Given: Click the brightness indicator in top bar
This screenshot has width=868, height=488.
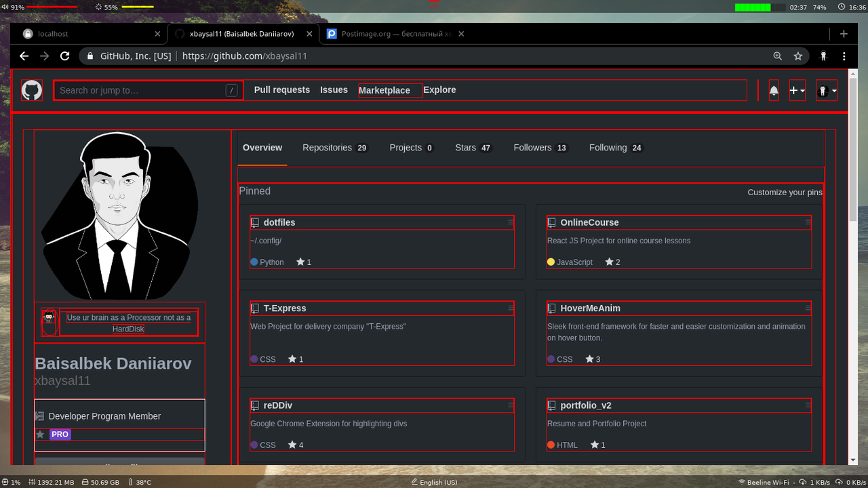Looking at the screenshot, I should 124,7.
